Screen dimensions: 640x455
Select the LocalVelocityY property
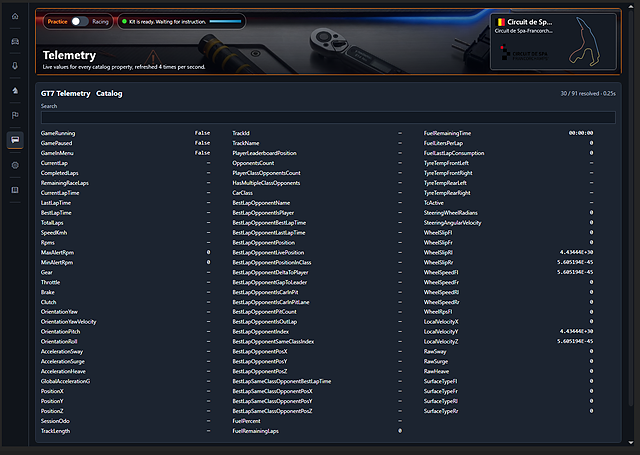[441, 331]
